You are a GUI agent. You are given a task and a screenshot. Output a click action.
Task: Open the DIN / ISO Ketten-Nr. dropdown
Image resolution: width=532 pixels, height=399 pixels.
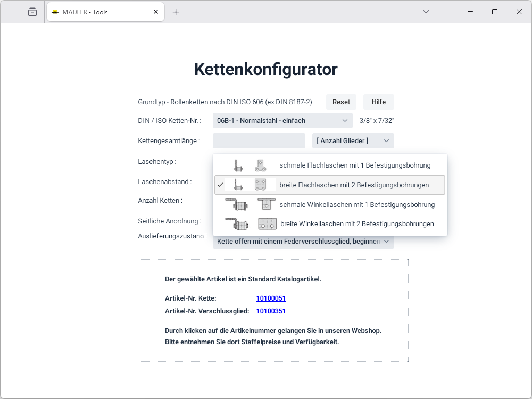click(x=282, y=121)
